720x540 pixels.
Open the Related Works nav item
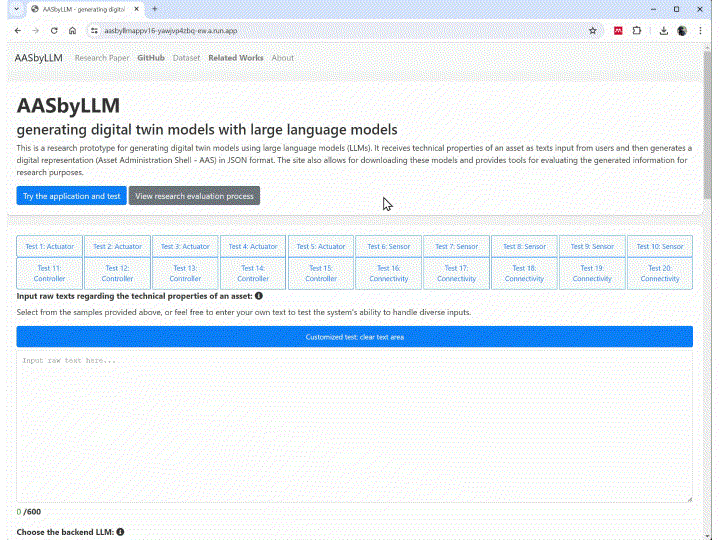tap(236, 58)
